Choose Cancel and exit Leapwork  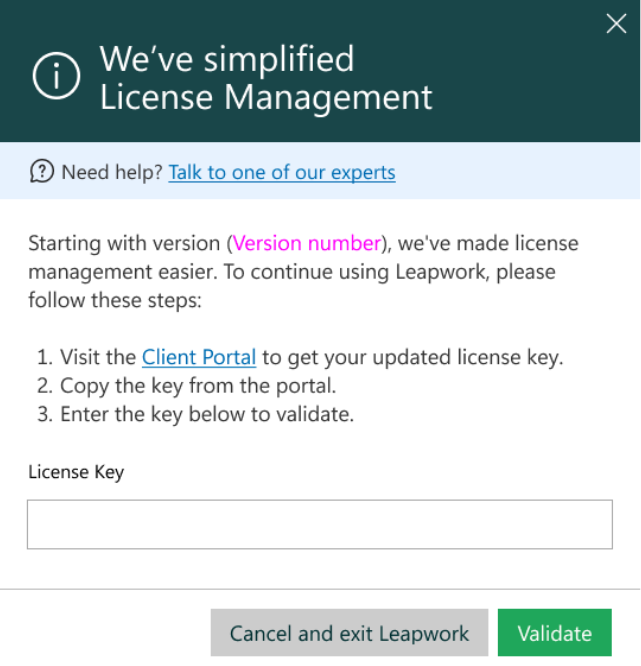[x=349, y=633]
